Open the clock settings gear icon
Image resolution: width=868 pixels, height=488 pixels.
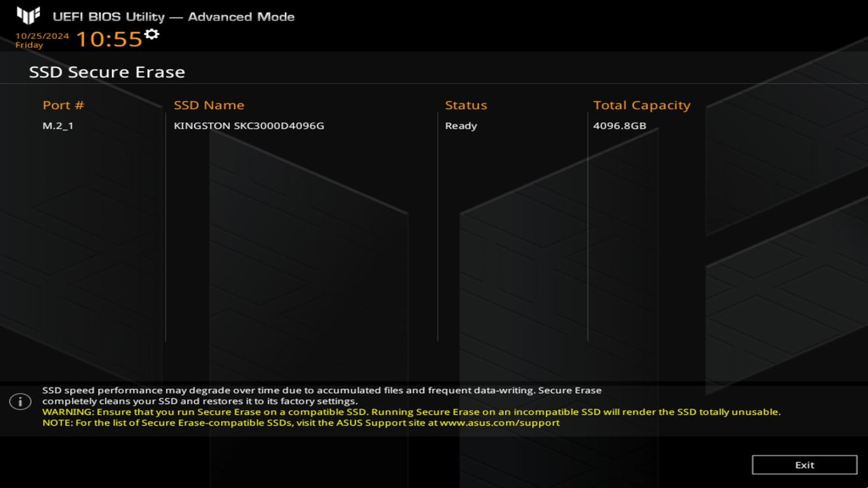152,34
